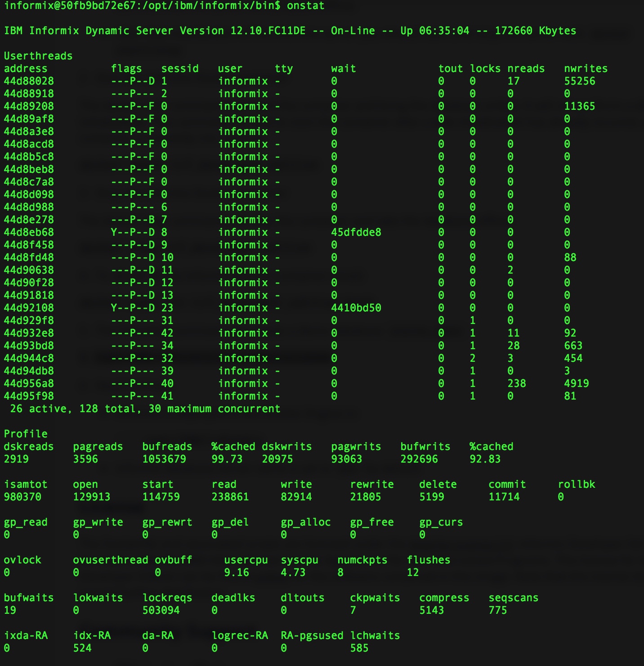
Task: Click nwrites value '4919'
Action: pyautogui.click(x=577, y=383)
